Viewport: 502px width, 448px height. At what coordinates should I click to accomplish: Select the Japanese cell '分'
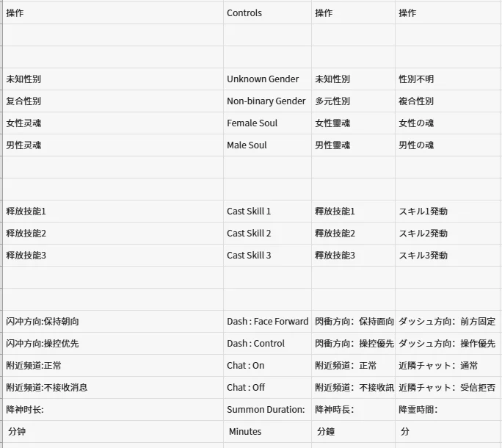[448, 432]
